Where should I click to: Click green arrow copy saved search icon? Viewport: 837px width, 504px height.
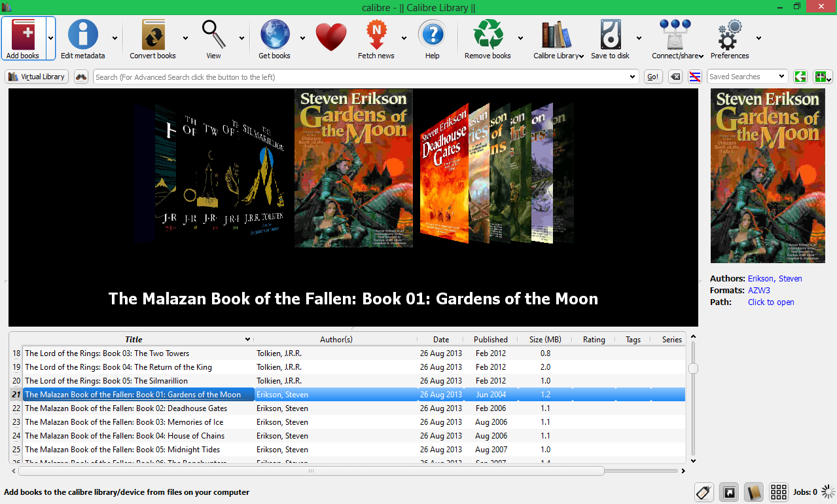click(800, 77)
